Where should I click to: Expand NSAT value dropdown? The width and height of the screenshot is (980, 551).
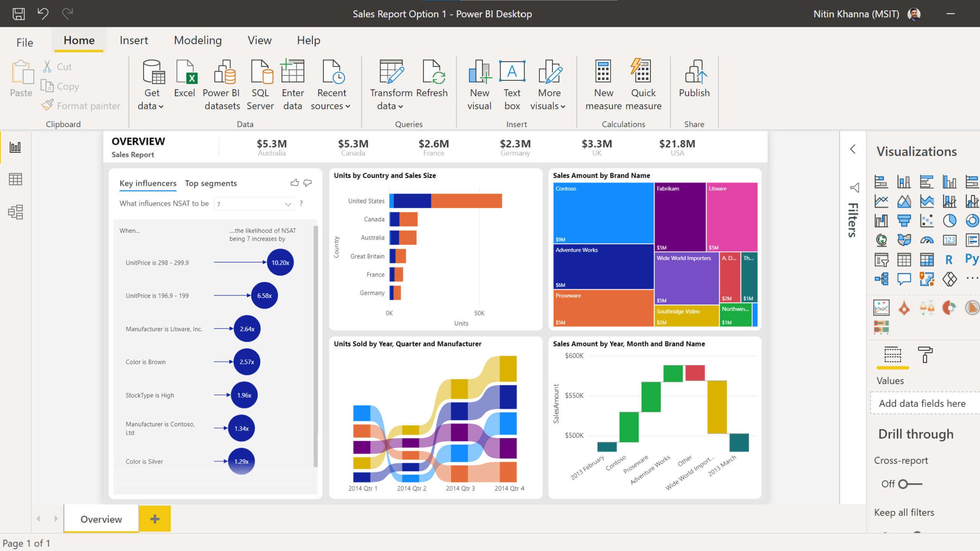288,203
